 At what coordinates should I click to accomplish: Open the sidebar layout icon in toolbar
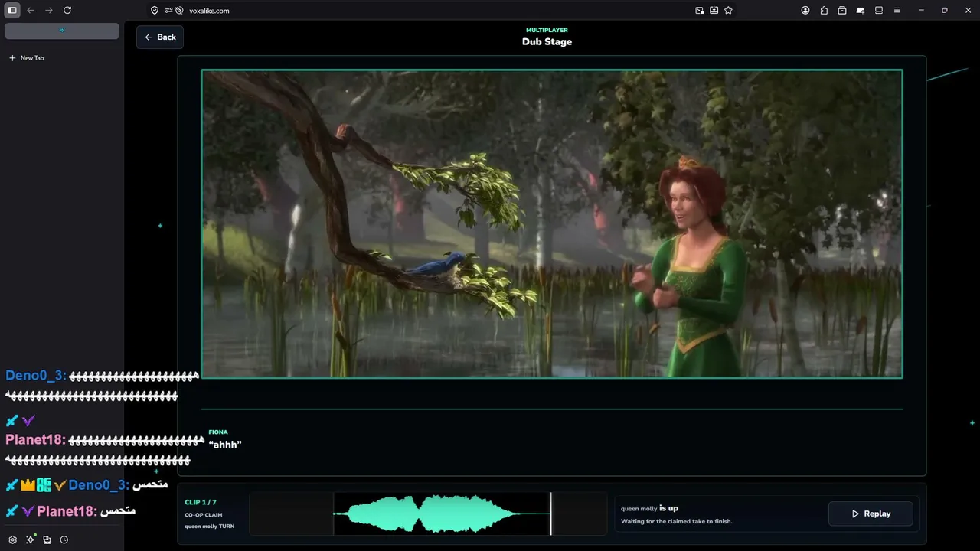click(879, 11)
